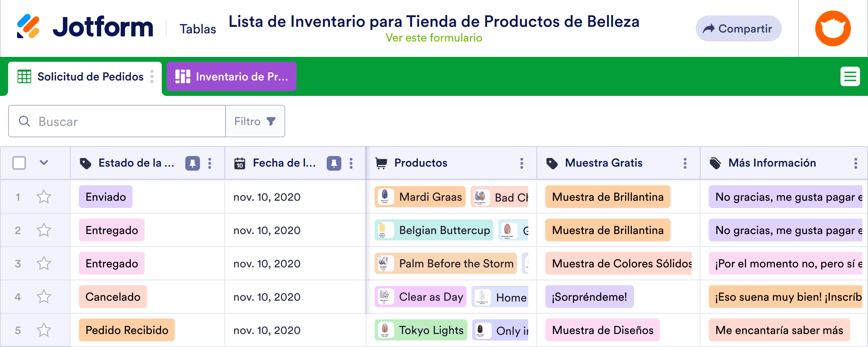The image size is (868, 347).
Task: Open Solicitud de Pedidos tab options dots
Action: pos(152,76)
